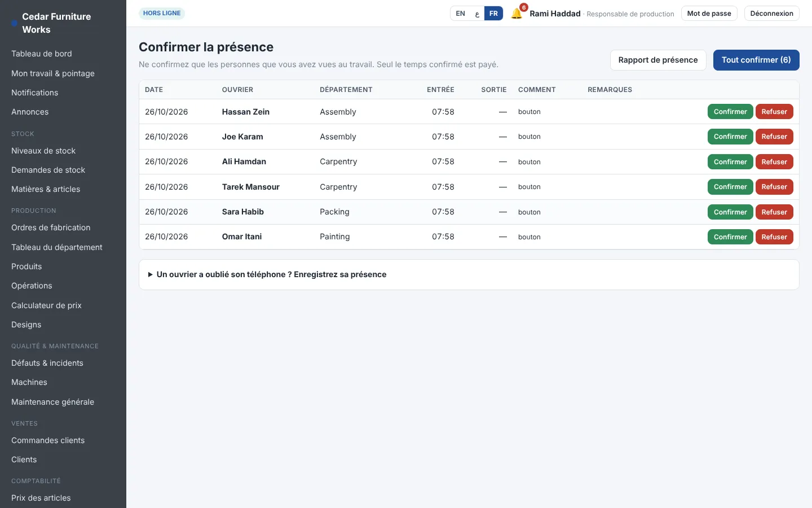This screenshot has width=812, height=508.
Task: Open Calculateur de prix
Action: tap(46, 305)
